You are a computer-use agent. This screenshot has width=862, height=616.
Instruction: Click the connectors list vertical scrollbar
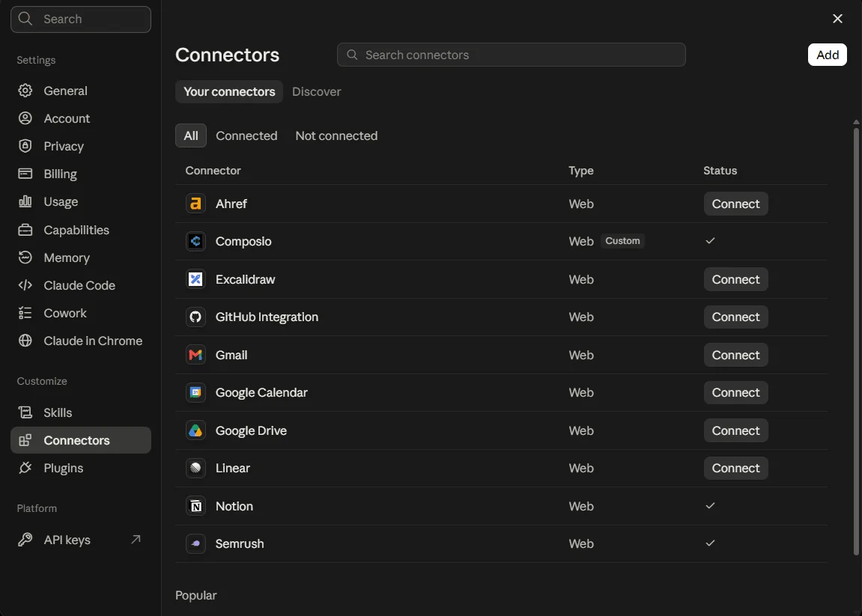[856, 341]
